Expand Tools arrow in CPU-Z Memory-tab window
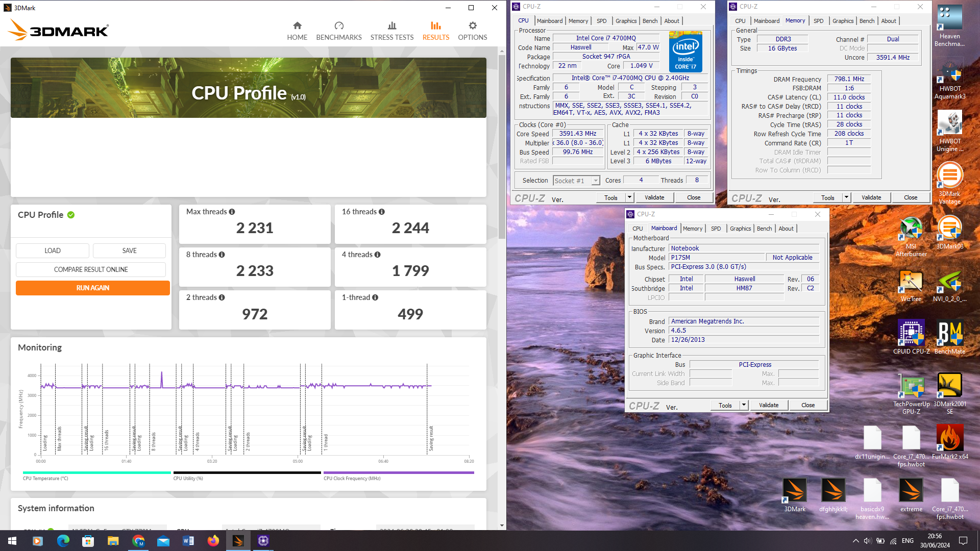 (846, 197)
